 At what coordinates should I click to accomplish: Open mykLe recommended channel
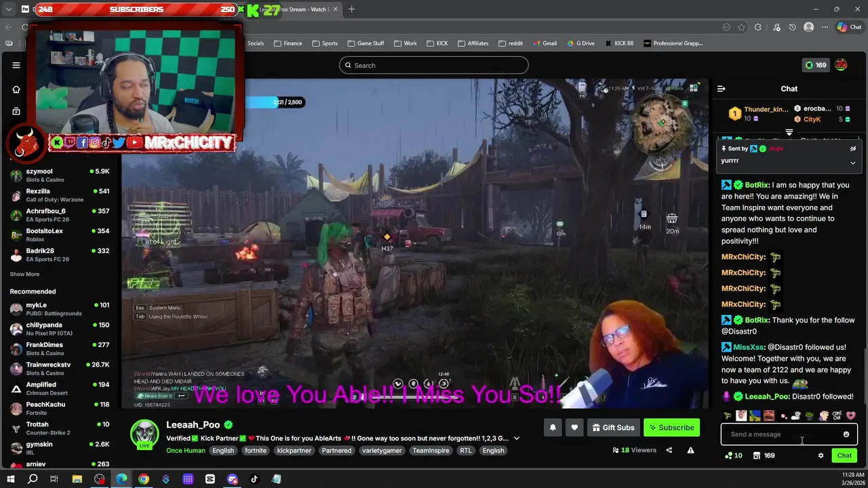(60, 309)
